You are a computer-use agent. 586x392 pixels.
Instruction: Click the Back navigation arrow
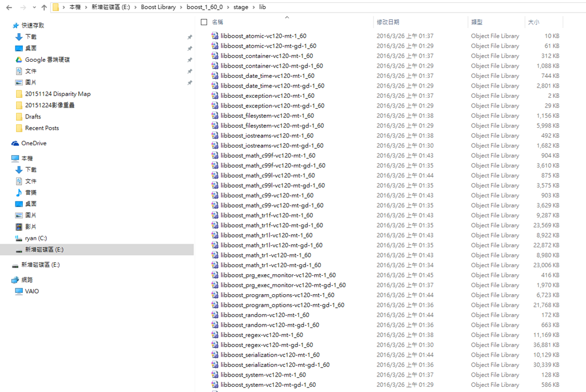coord(9,7)
